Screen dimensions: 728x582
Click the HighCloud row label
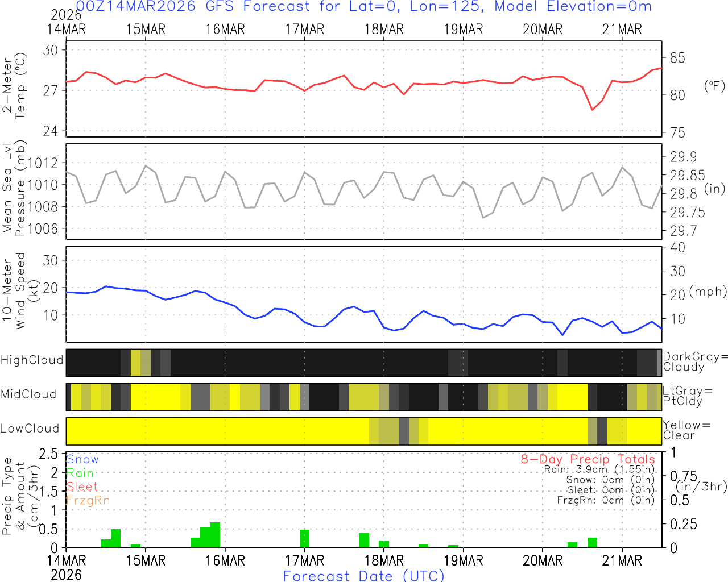click(32, 360)
